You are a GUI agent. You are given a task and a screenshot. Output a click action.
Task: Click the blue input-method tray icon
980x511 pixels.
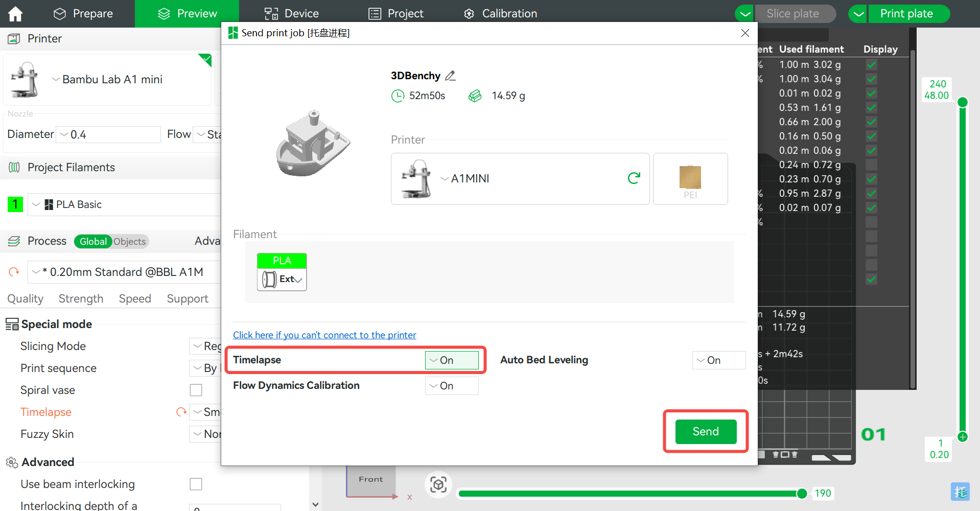(960, 492)
